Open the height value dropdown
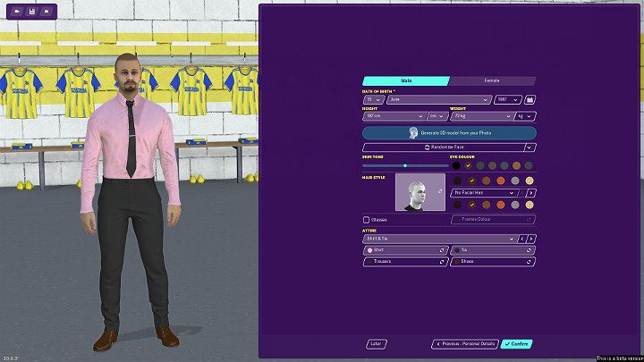Viewport: 644px width, 362px height. tap(394, 116)
